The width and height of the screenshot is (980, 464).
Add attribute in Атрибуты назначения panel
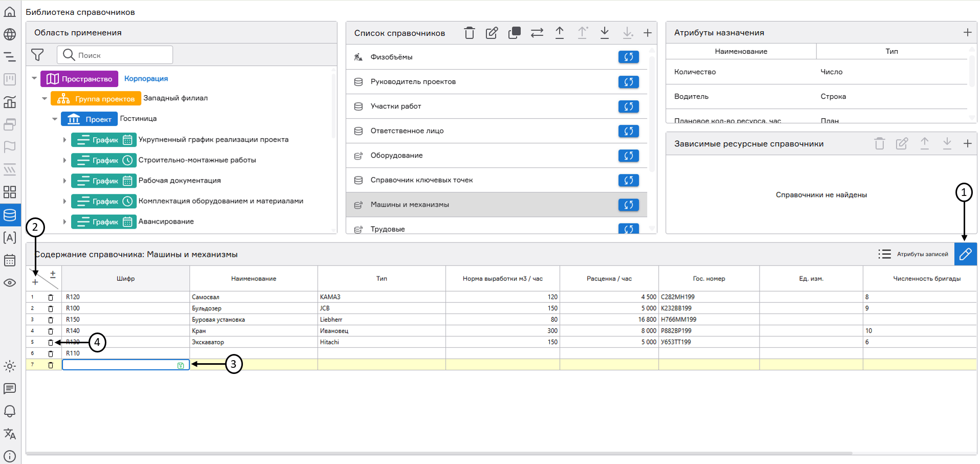point(967,33)
